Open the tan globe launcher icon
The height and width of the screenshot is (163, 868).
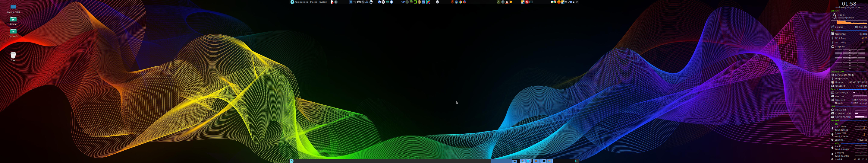pos(420,2)
